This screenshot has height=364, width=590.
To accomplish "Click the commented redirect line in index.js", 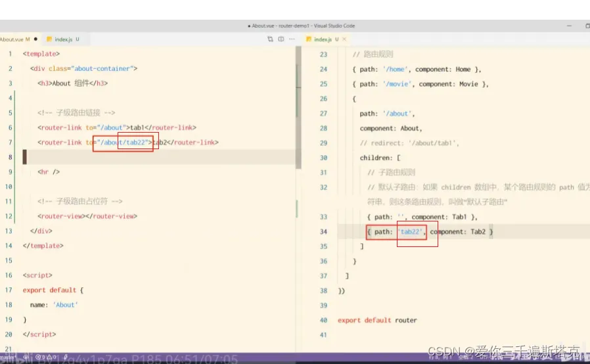I will [x=409, y=143].
